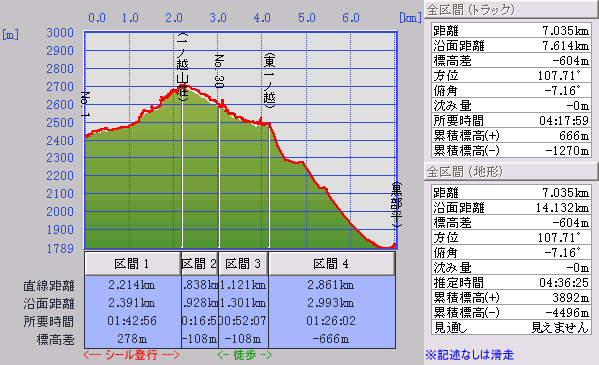Click the 方位 label in track panel
599x365 pixels.
point(446,76)
